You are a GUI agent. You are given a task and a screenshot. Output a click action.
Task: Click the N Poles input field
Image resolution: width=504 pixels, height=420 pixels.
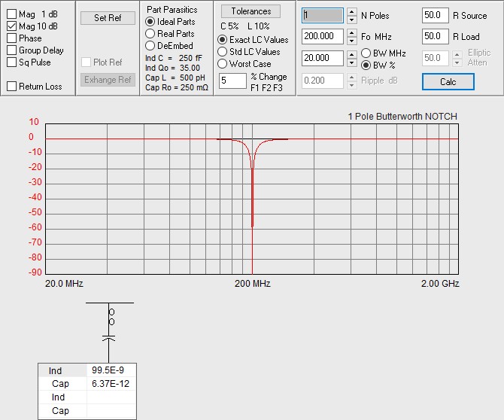[x=323, y=16]
